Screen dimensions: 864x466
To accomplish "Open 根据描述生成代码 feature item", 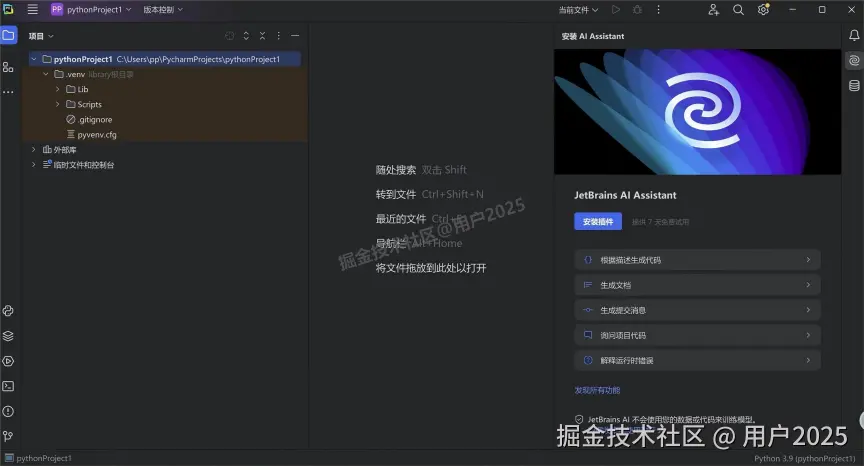I will click(698, 259).
